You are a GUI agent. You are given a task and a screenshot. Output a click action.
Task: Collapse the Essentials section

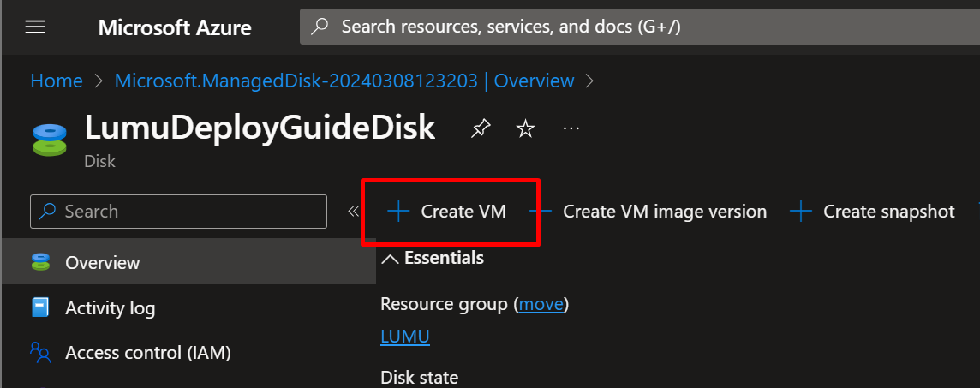click(390, 258)
